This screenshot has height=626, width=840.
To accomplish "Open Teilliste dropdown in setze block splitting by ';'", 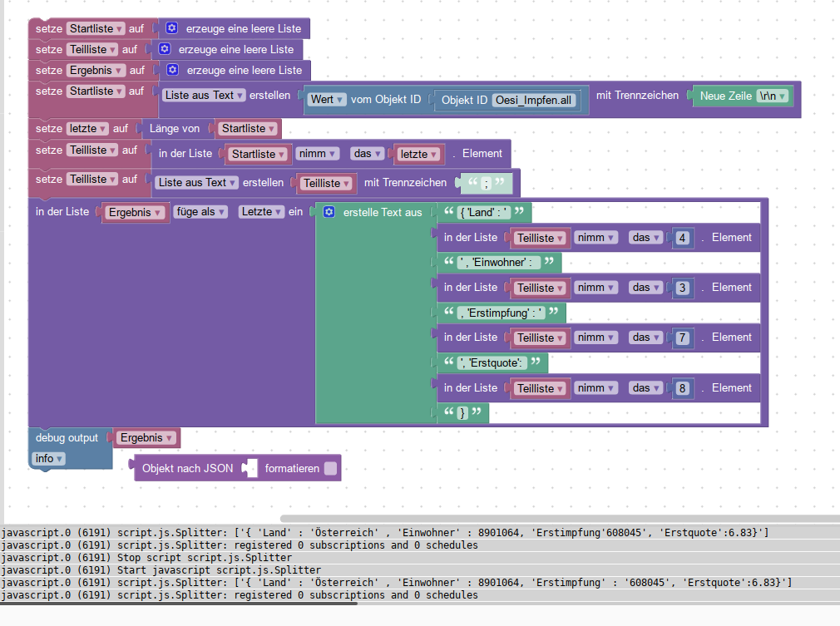I will (x=93, y=179).
